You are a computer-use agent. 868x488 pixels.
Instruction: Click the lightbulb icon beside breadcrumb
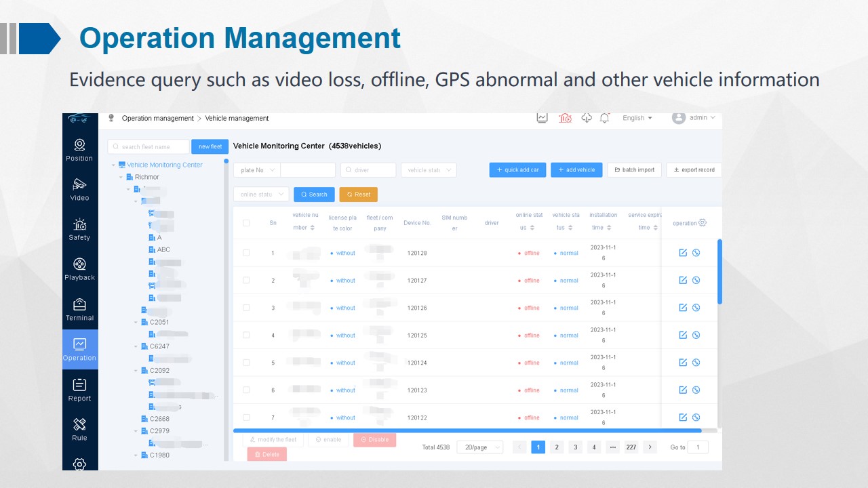(111, 118)
